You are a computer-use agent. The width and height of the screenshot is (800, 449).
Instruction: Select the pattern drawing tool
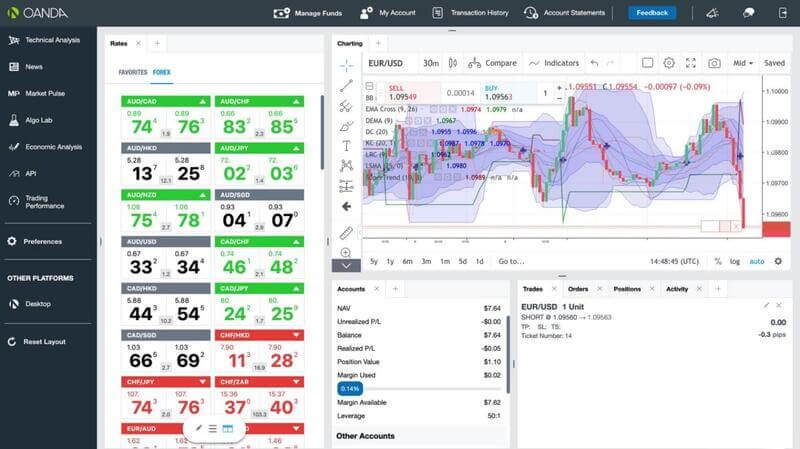pos(346,166)
